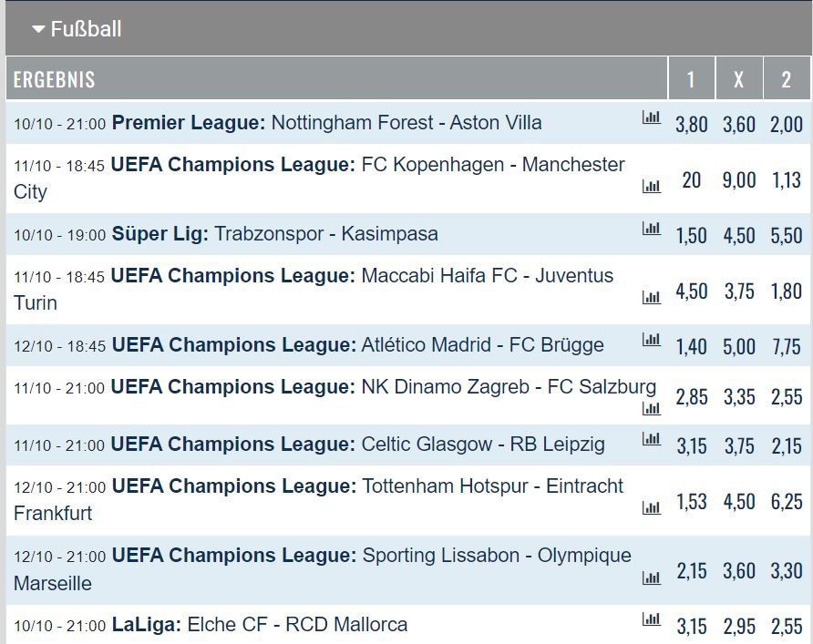Select draw odds 2,95 for Elche match
Image resolution: width=813 pixels, height=644 pixels.
click(x=738, y=627)
